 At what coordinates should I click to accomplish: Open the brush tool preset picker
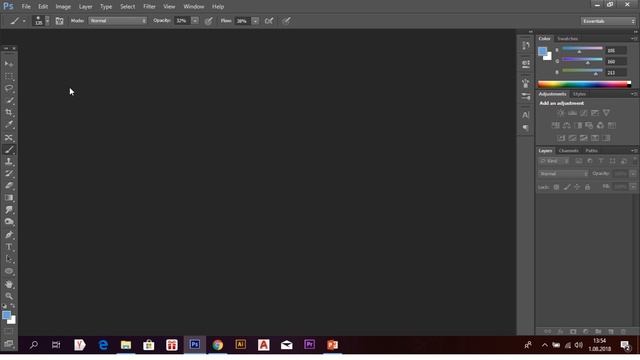coord(18,21)
